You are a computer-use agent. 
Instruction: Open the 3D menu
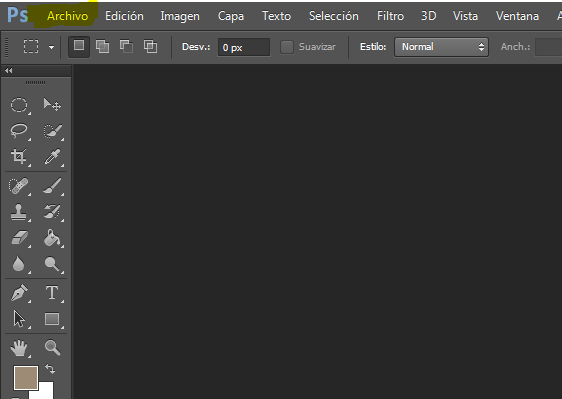pyautogui.click(x=428, y=16)
